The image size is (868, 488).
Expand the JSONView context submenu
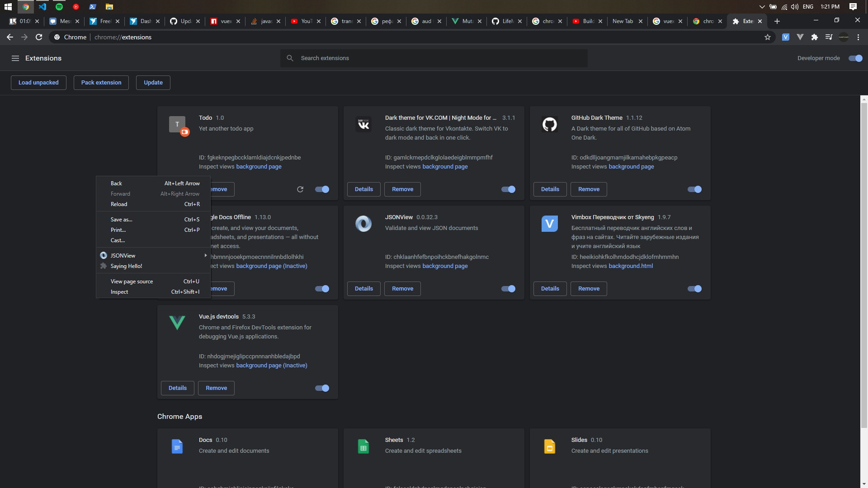tap(153, 256)
